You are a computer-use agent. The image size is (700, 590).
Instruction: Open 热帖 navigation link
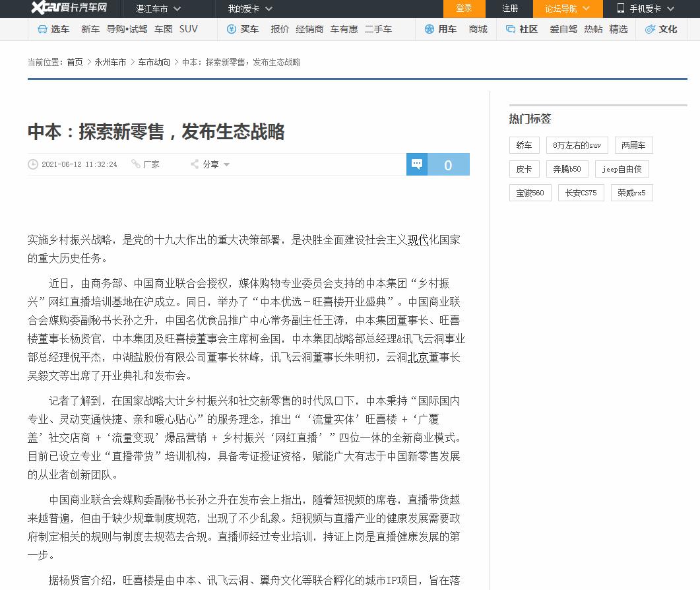tap(593, 29)
